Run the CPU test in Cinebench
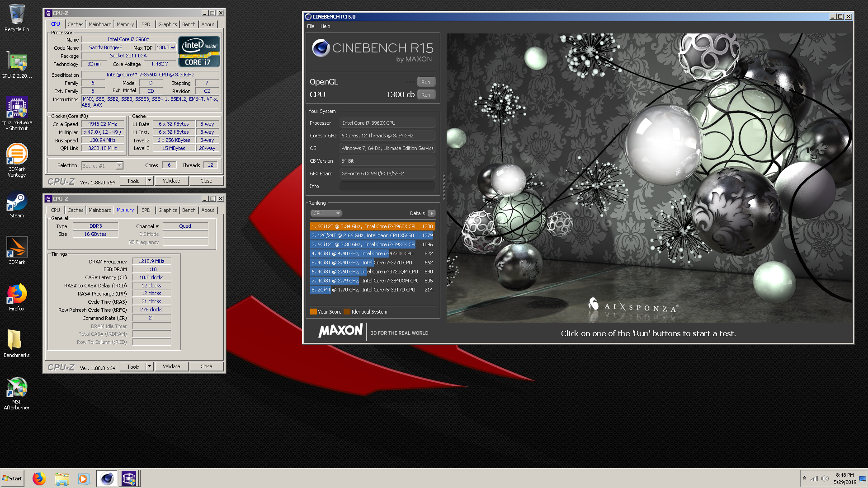This screenshot has width=868, height=488. (426, 95)
